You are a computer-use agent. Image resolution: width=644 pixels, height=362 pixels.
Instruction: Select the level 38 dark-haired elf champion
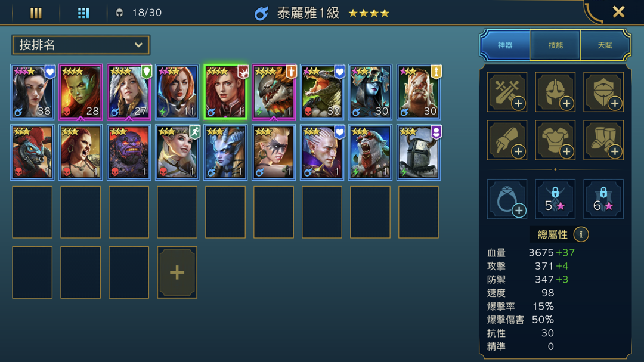(x=32, y=92)
